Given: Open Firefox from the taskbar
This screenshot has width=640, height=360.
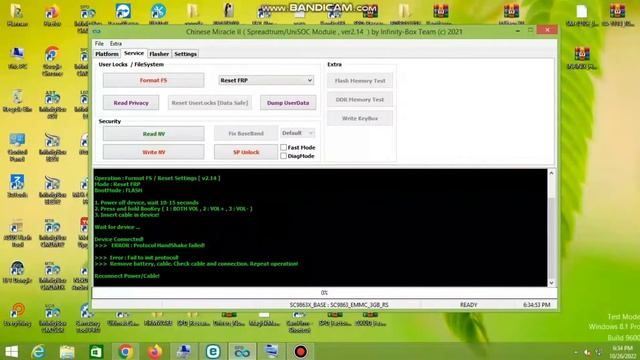Looking at the screenshot, I should tap(154, 351).
